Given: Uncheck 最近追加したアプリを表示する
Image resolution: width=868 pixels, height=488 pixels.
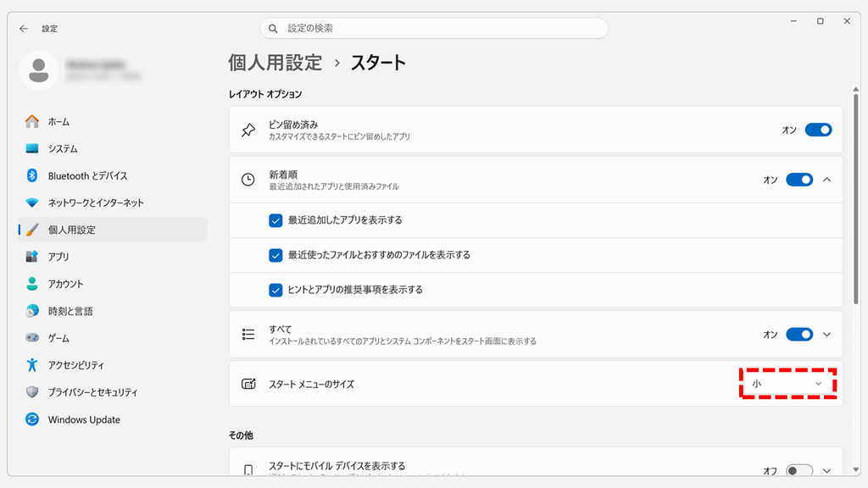Looking at the screenshot, I should pos(275,220).
